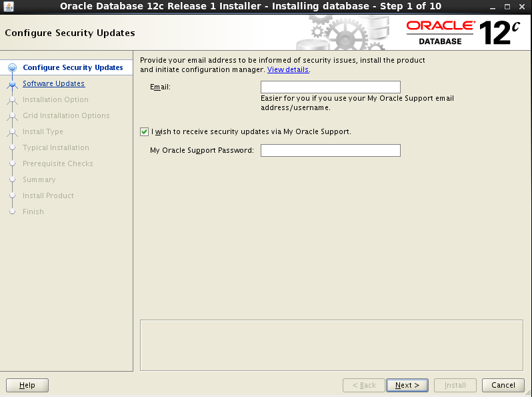The height and width of the screenshot is (397, 532).
Task: Click the empty message area at the bottom
Action: [331, 345]
